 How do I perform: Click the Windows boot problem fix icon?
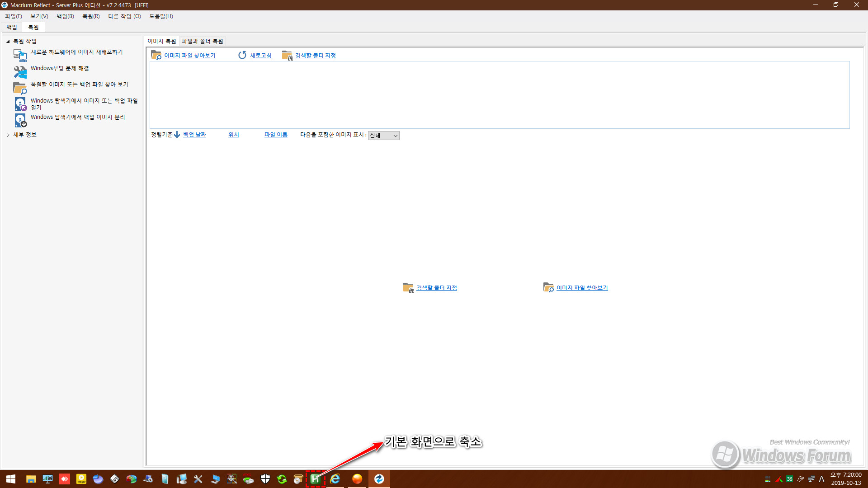coord(20,71)
